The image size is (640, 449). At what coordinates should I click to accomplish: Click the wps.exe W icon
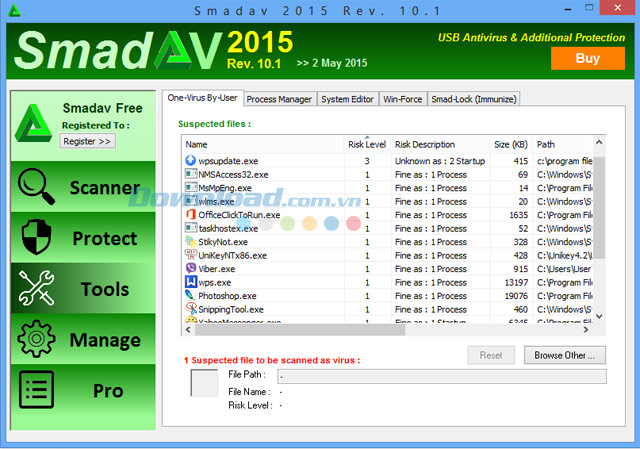[190, 282]
